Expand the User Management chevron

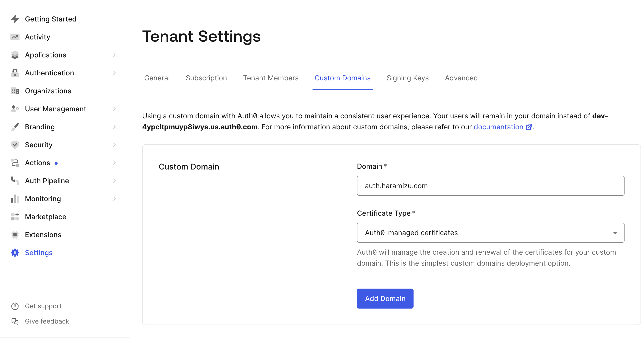tap(114, 109)
